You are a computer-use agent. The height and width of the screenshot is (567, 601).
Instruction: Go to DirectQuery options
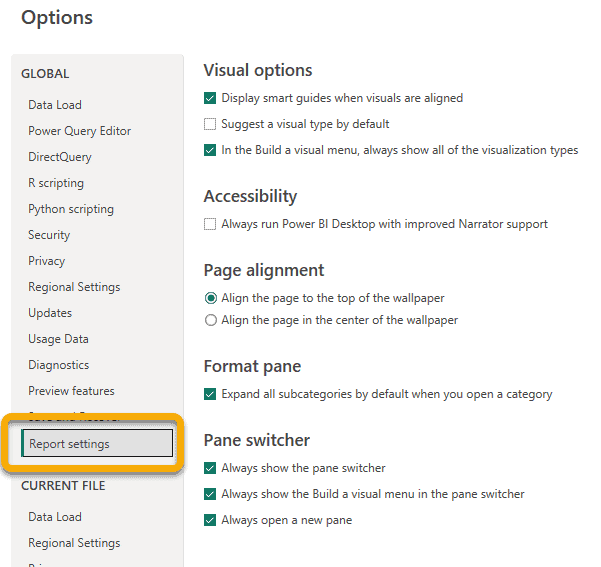click(x=60, y=157)
